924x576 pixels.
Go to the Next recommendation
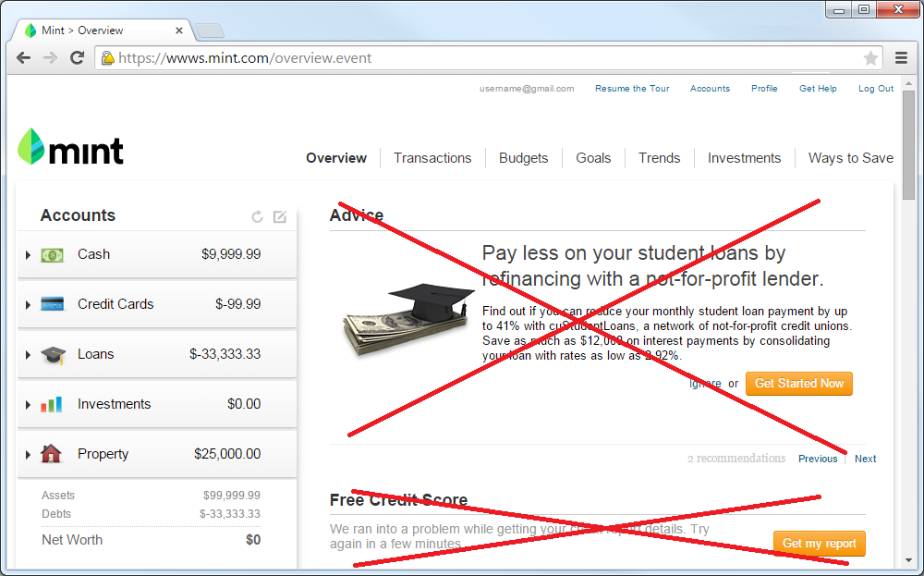865,459
